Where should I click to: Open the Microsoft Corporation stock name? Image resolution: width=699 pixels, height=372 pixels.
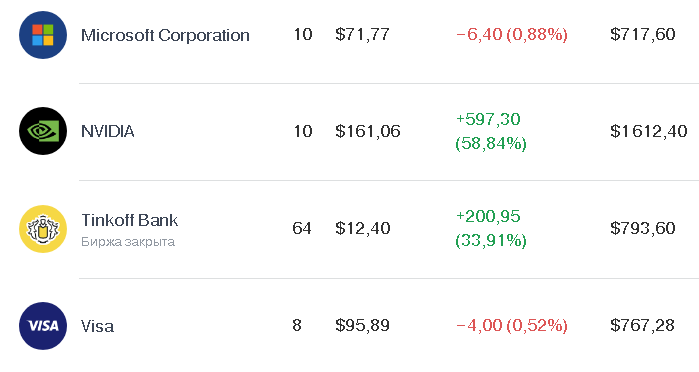click(165, 35)
